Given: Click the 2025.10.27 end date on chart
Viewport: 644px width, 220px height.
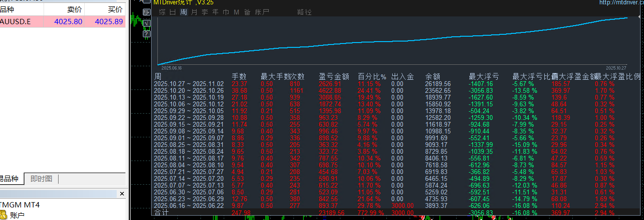Looking at the screenshot, I should [x=616, y=68].
